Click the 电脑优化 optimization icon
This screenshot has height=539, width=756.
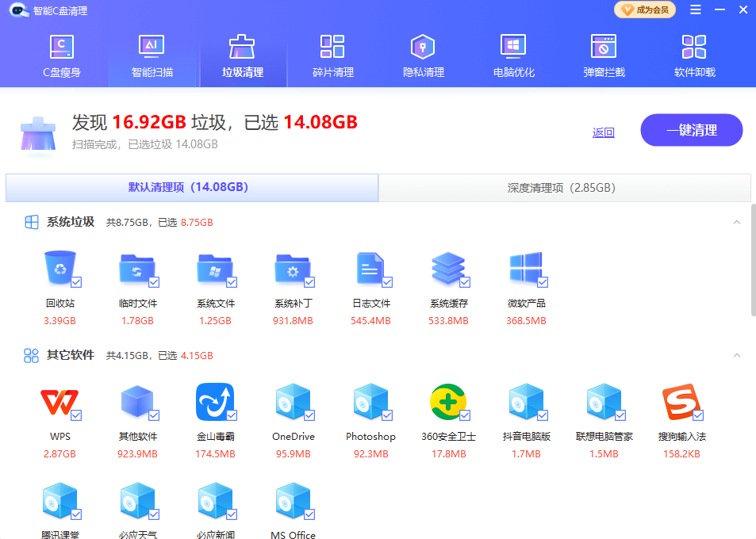click(513, 48)
